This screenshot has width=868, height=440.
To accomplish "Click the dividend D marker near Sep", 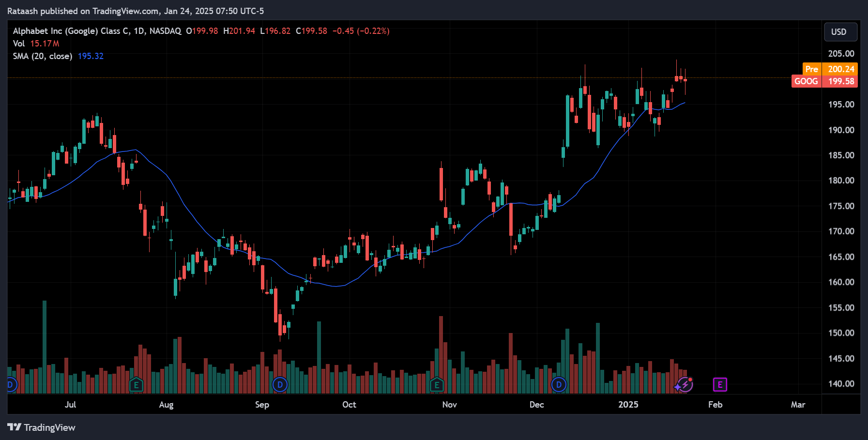I will pos(280,385).
